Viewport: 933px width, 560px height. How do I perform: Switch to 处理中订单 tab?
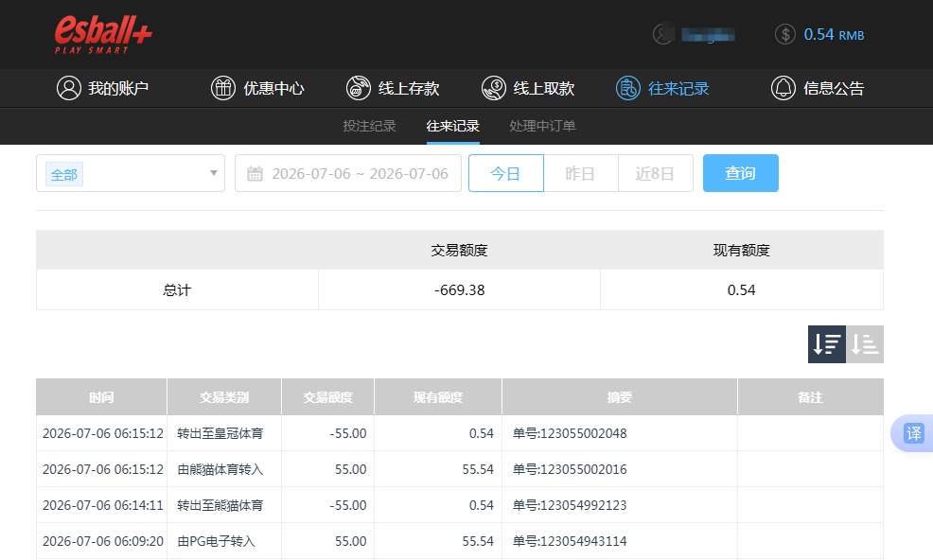tap(542, 126)
